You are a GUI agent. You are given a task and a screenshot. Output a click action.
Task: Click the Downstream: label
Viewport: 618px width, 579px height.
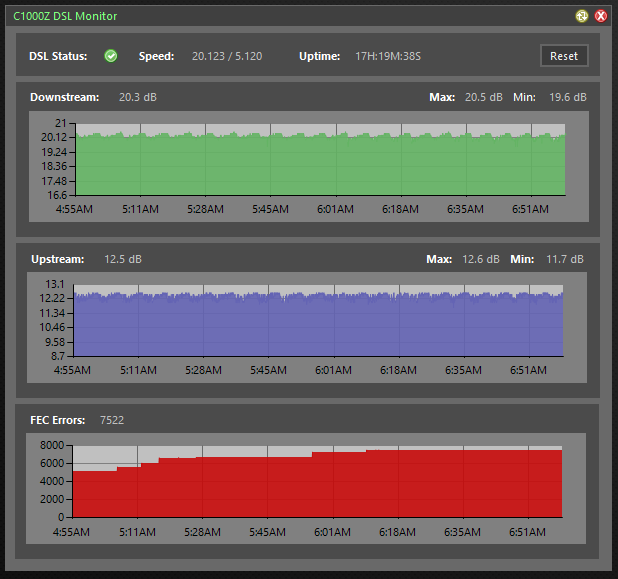click(x=65, y=97)
